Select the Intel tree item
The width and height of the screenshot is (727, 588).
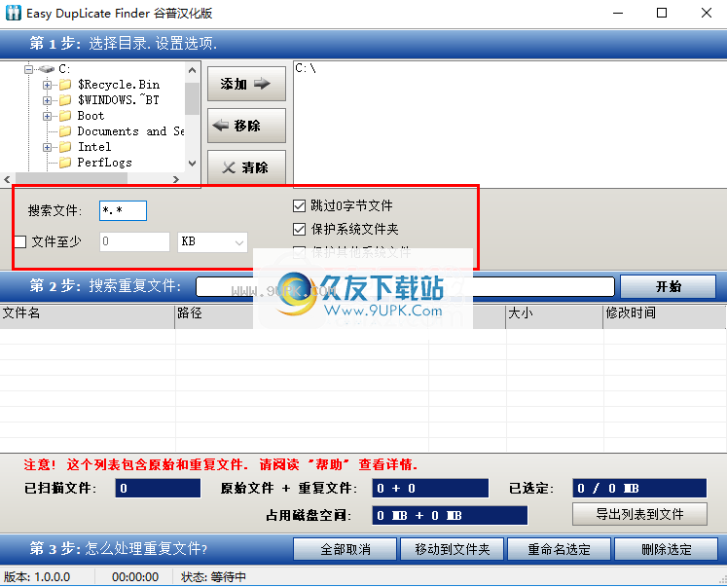[94, 147]
